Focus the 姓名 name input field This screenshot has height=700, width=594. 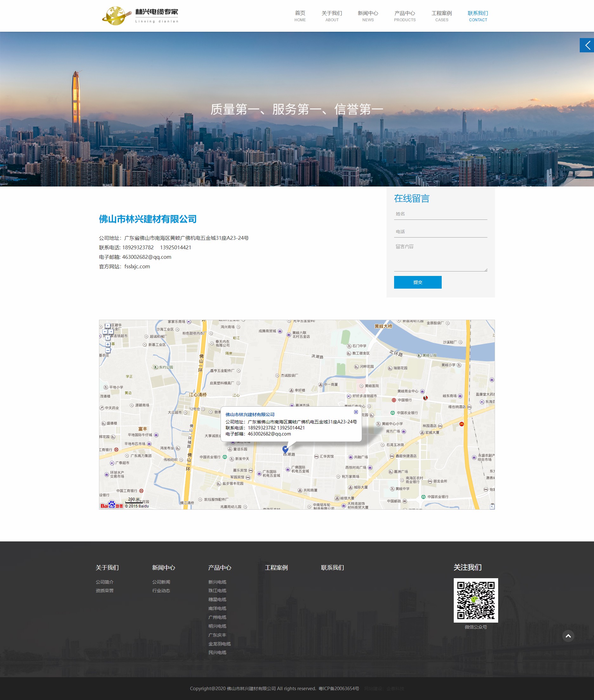440,214
